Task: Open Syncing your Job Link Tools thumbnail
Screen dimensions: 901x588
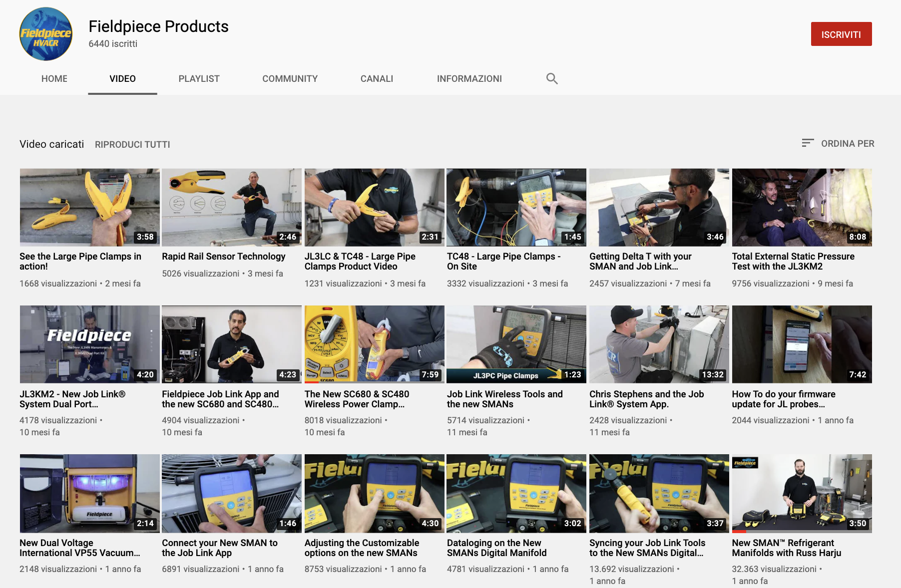Action: [659, 493]
